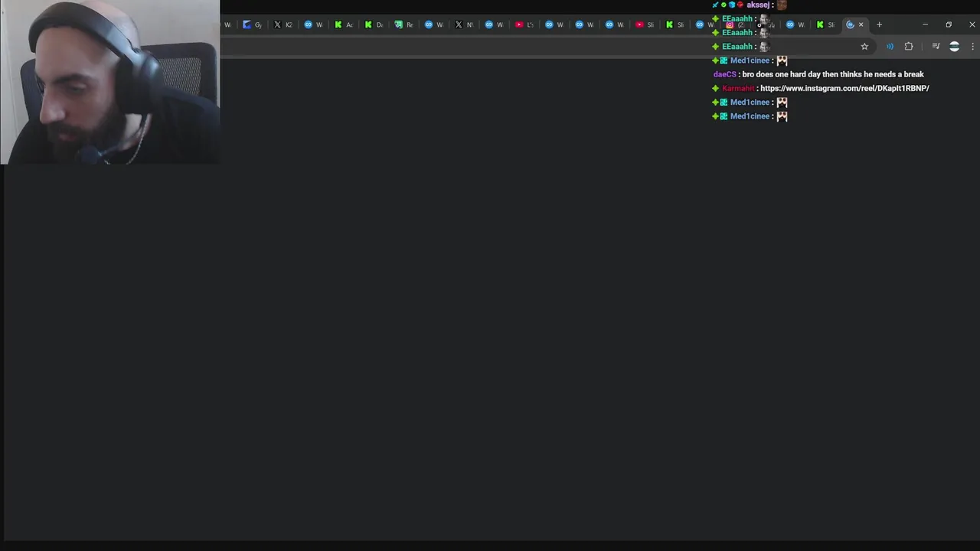Switch to the YouTube tab labeled 'Sli'
Viewport: 980px width, 551px height.
point(645,24)
